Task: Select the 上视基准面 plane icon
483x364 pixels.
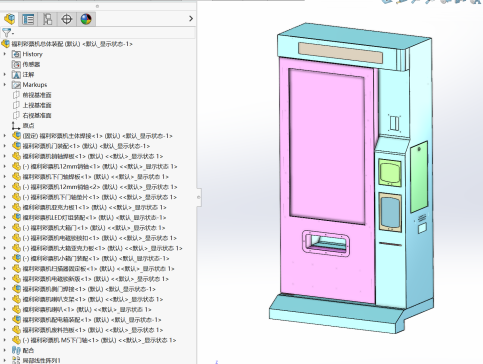Action: point(16,105)
